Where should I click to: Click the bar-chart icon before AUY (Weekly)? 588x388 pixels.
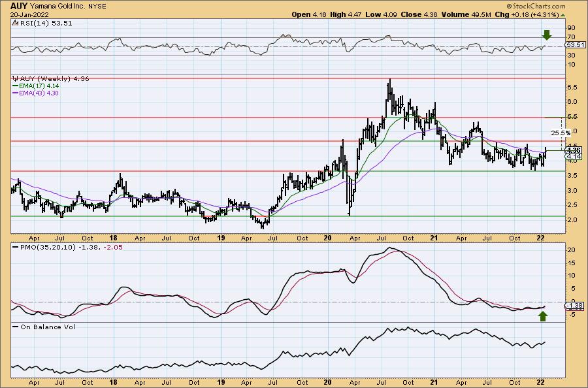point(16,79)
